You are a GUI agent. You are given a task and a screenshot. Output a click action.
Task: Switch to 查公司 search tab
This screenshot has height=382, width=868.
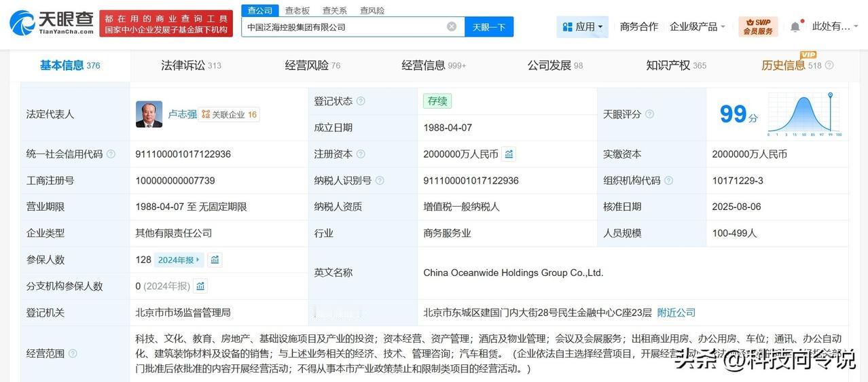(x=260, y=10)
